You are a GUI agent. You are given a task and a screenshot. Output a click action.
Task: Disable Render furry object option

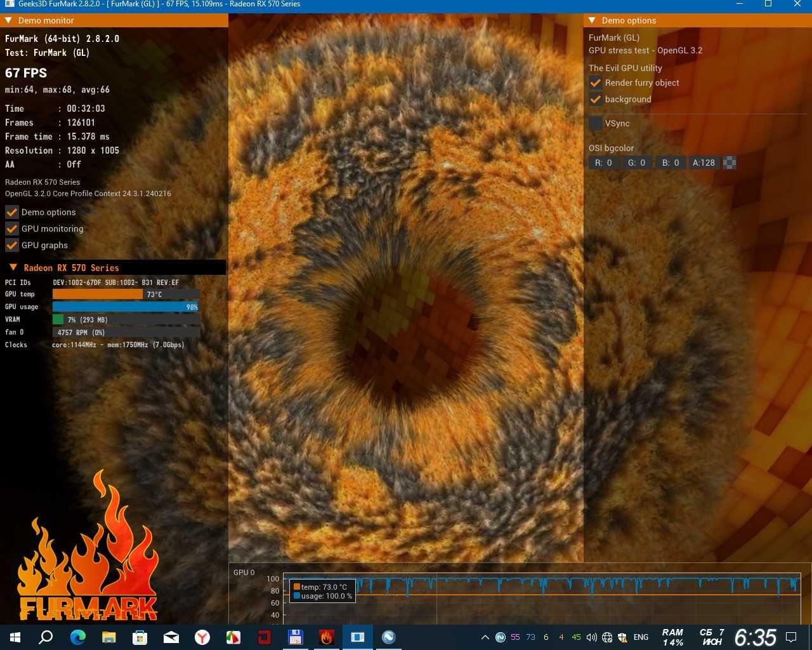596,83
